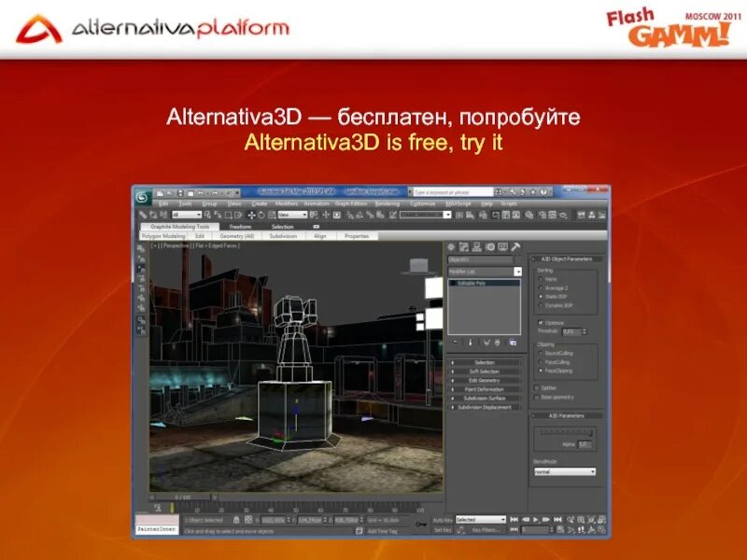The width and height of the screenshot is (747, 560).
Task: Open the Named Selection Sets dropdown
Action: coord(425,216)
